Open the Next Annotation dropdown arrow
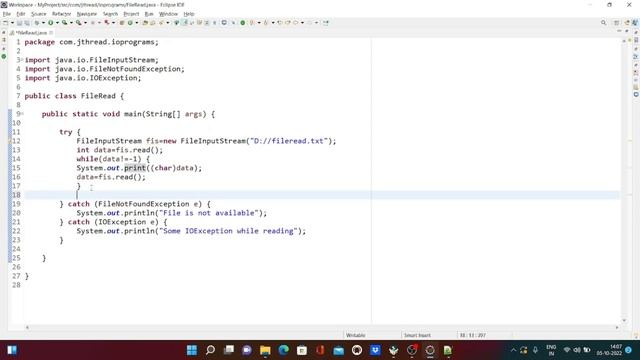 tap(259, 23)
